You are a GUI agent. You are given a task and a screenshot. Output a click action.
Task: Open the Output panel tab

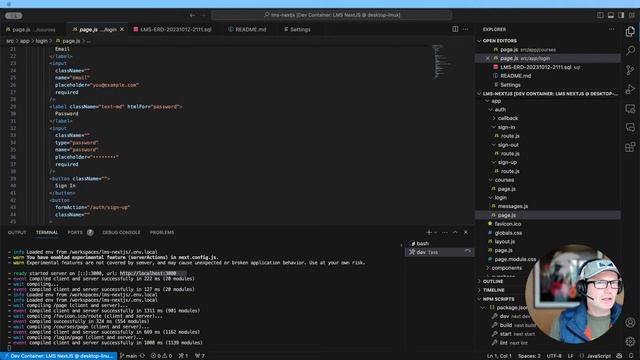point(17,232)
